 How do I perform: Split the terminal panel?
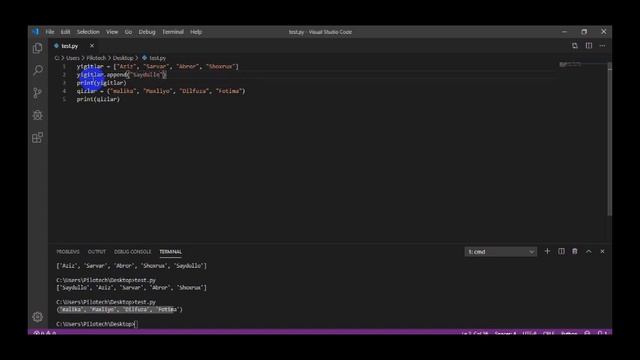pyautogui.click(x=561, y=251)
